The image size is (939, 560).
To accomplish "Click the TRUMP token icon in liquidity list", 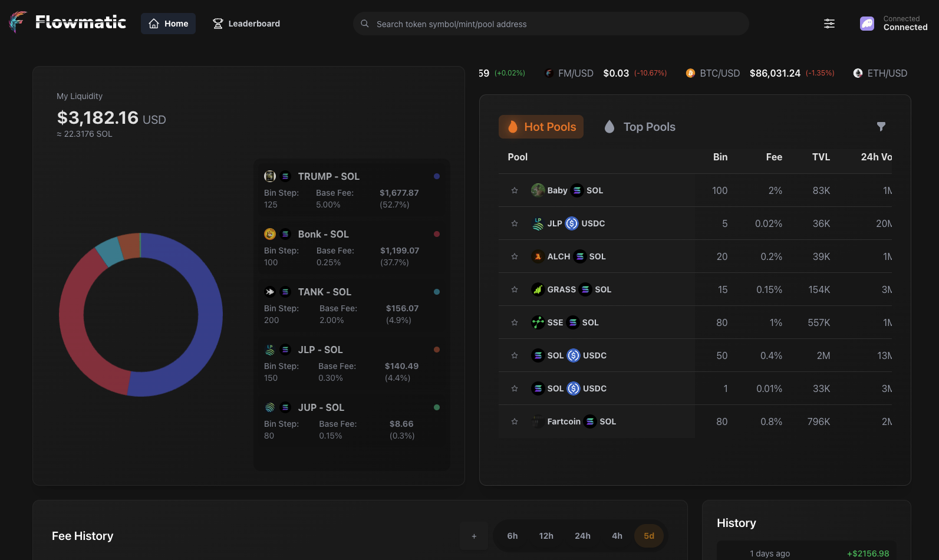I will 270,176.
